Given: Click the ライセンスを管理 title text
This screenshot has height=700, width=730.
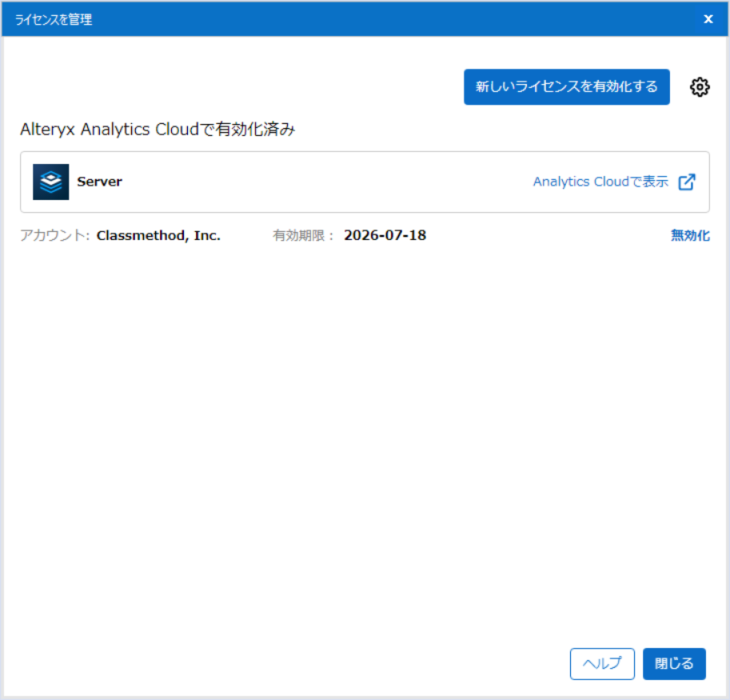Looking at the screenshot, I should 54,19.
